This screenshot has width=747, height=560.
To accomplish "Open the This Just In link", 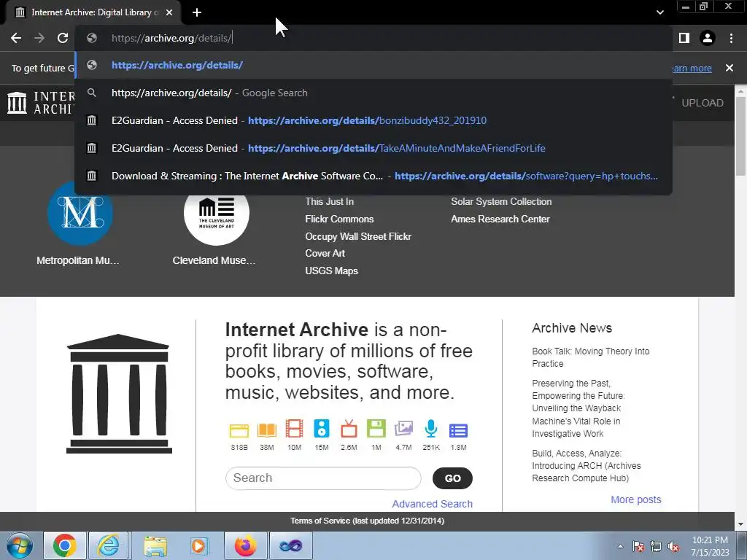I will click(x=329, y=201).
